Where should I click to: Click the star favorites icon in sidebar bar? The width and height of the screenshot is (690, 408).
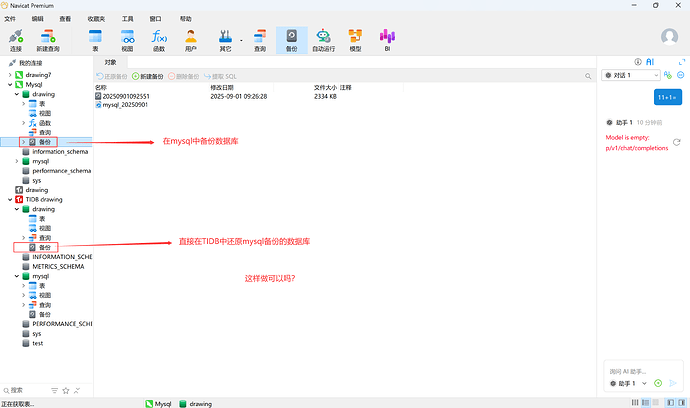(66, 390)
